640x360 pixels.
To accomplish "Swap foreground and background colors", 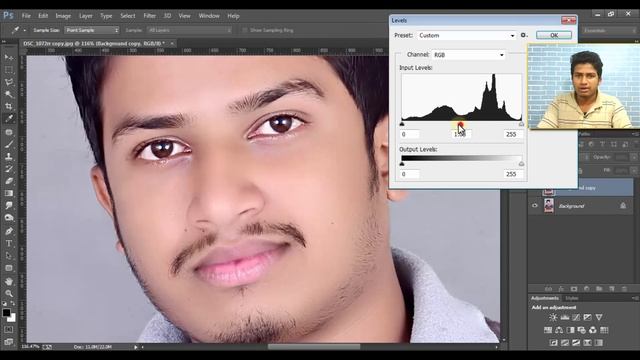I will [13, 303].
